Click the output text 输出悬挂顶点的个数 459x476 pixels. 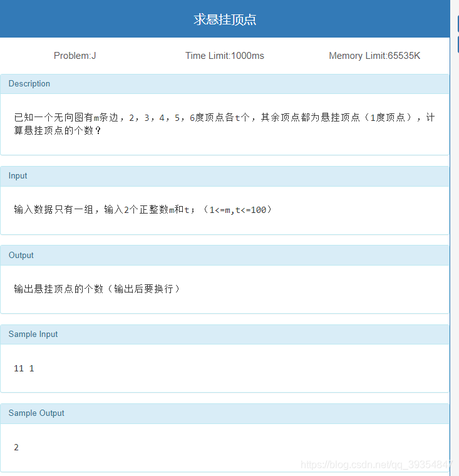[59, 289]
